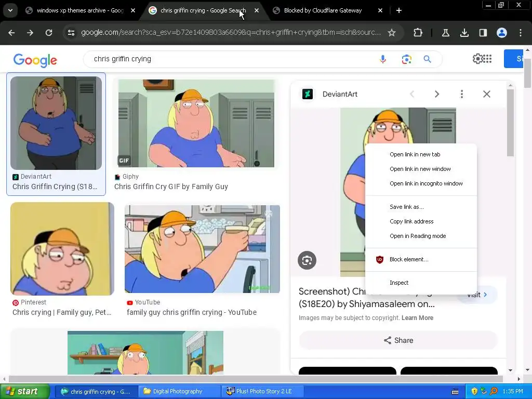532x399 pixels.
Task: Switch to Digital Photography taskbar window
Action: pos(179,392)
